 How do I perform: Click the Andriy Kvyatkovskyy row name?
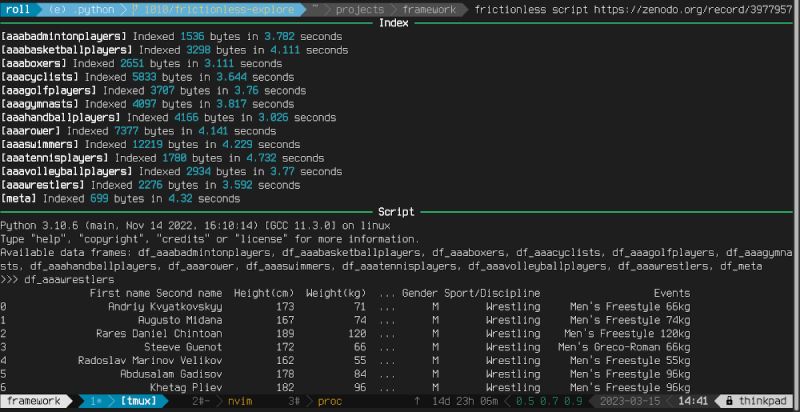click(x=165, y=306)
